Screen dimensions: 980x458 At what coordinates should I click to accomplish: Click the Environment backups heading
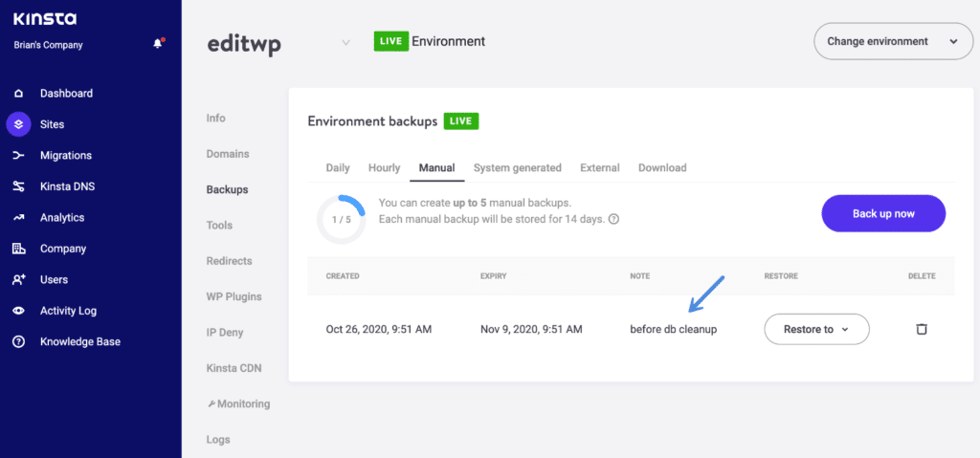click(x=372, y=121)
